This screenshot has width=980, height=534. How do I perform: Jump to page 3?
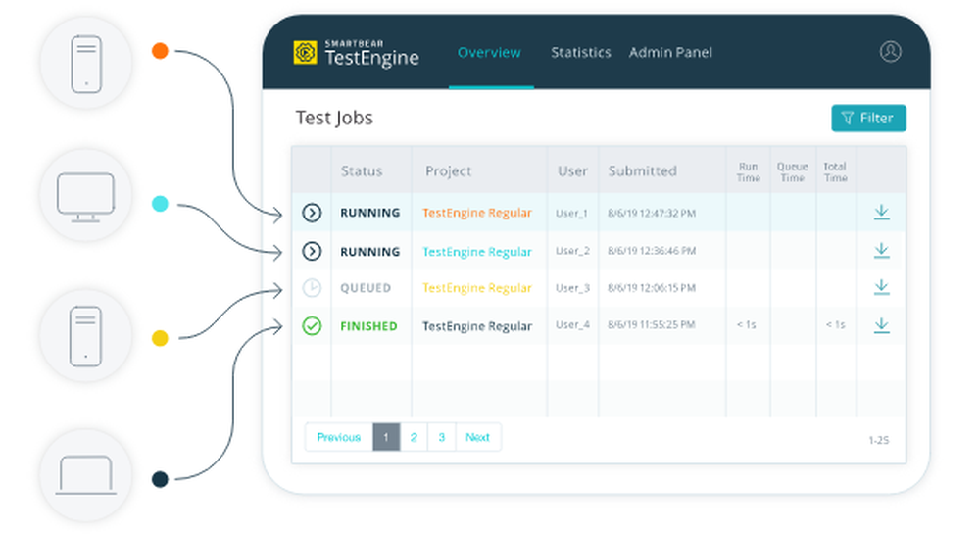pyautogui.click(x=442, y=437)
